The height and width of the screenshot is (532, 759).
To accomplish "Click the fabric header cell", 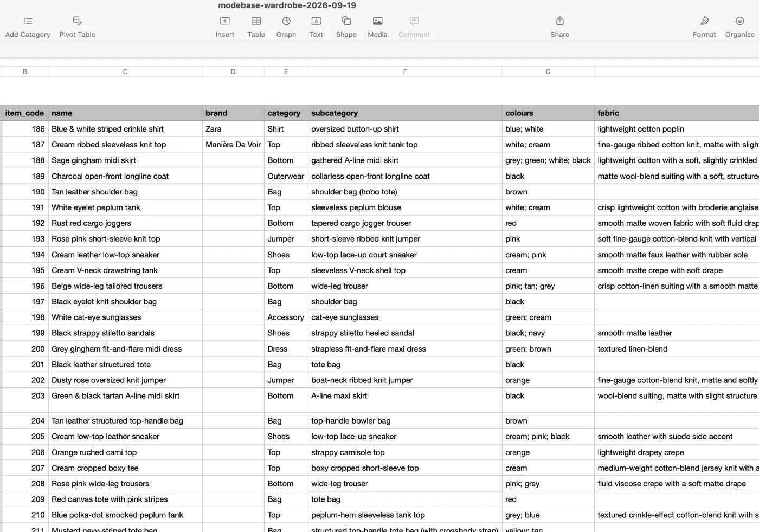I will point(677,113).
